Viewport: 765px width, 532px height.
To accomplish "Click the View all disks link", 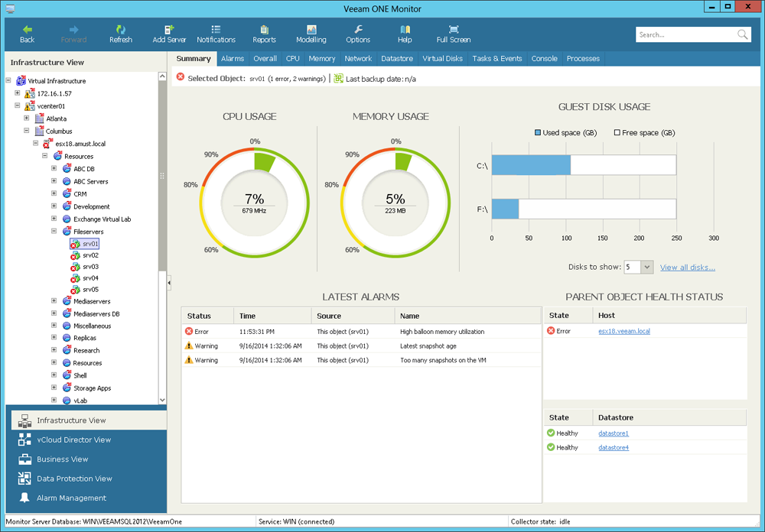I will click(687, 268).
